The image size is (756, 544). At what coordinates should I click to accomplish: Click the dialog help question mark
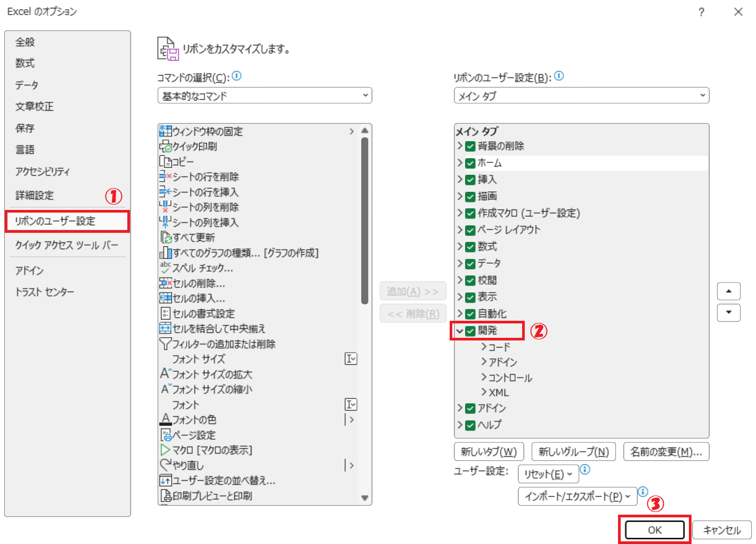(x=702, y=12)
